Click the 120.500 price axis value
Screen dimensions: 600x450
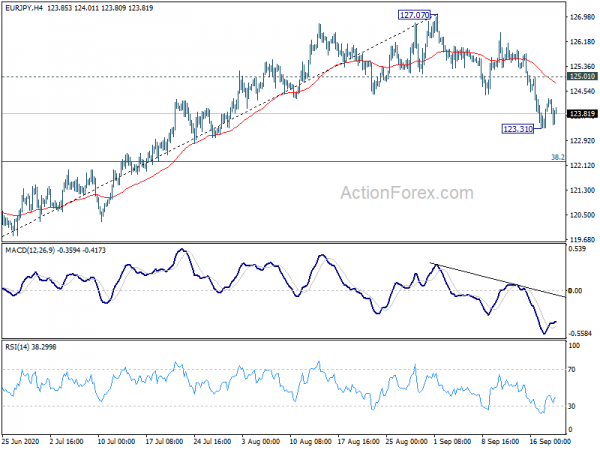582,215
